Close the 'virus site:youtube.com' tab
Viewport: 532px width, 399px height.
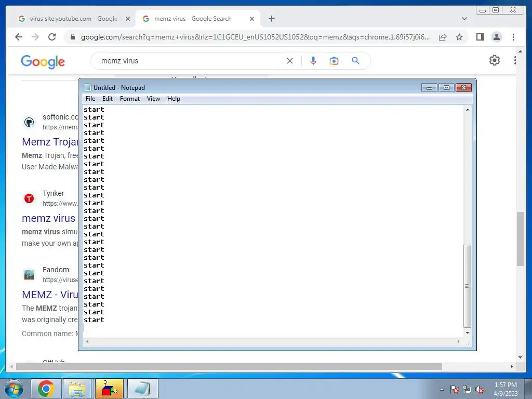[x=128, y=19]
